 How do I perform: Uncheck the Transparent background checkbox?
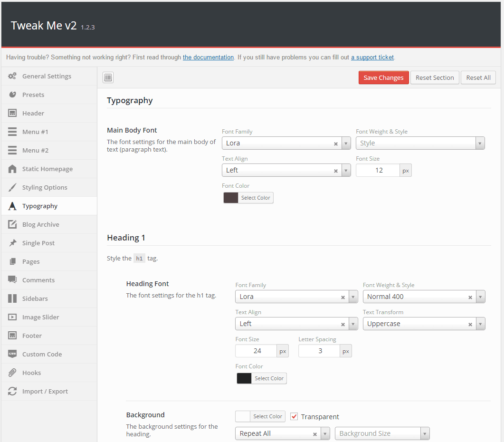pyautogui.click(x=294, y=416)
